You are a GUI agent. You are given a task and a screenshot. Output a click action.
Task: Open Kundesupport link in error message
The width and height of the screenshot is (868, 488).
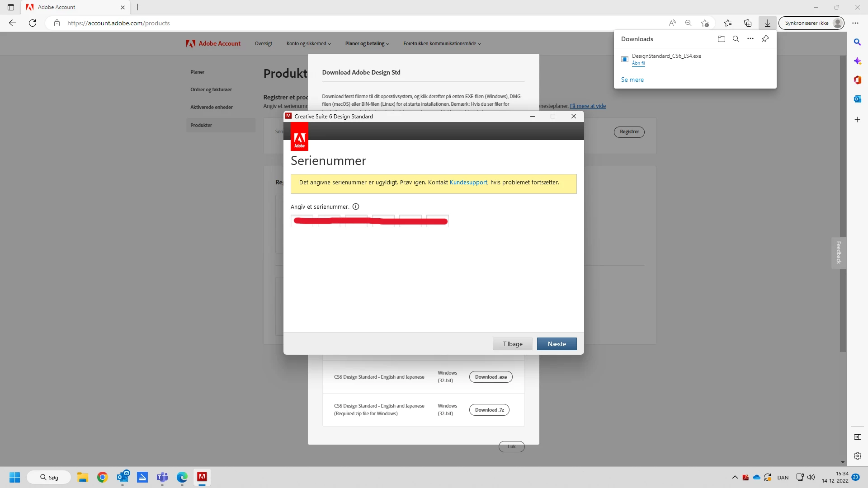pyautogui.click(x=468, y=183)
